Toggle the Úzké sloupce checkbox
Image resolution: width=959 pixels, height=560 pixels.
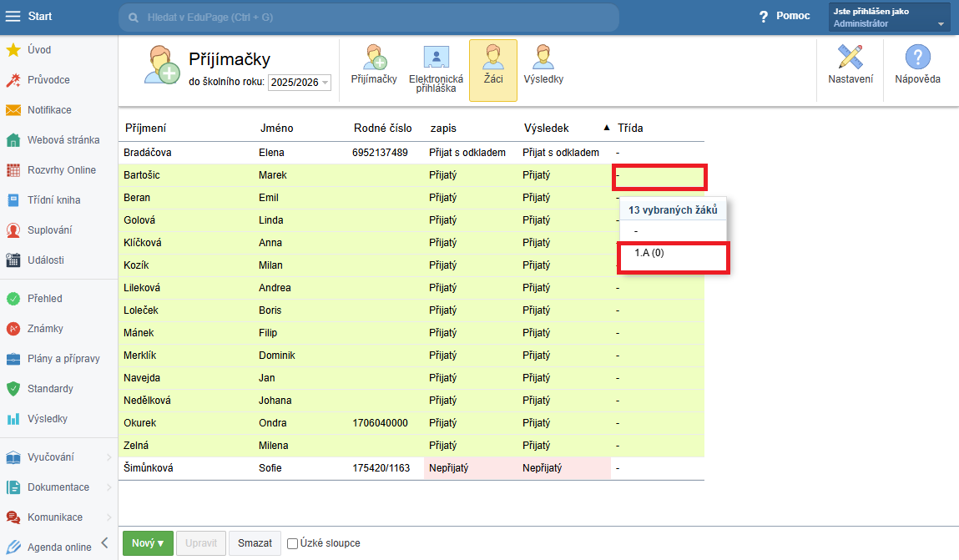(292, 543)
